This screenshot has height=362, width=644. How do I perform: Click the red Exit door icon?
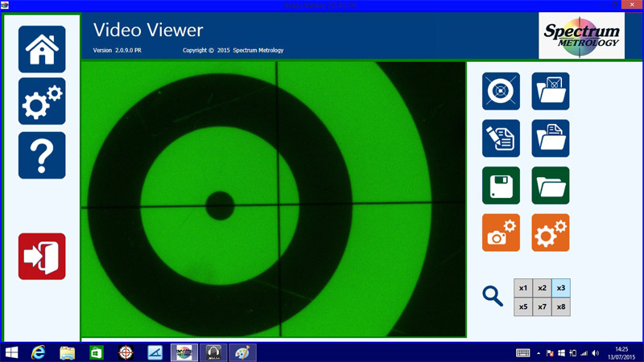click(42, 257)
